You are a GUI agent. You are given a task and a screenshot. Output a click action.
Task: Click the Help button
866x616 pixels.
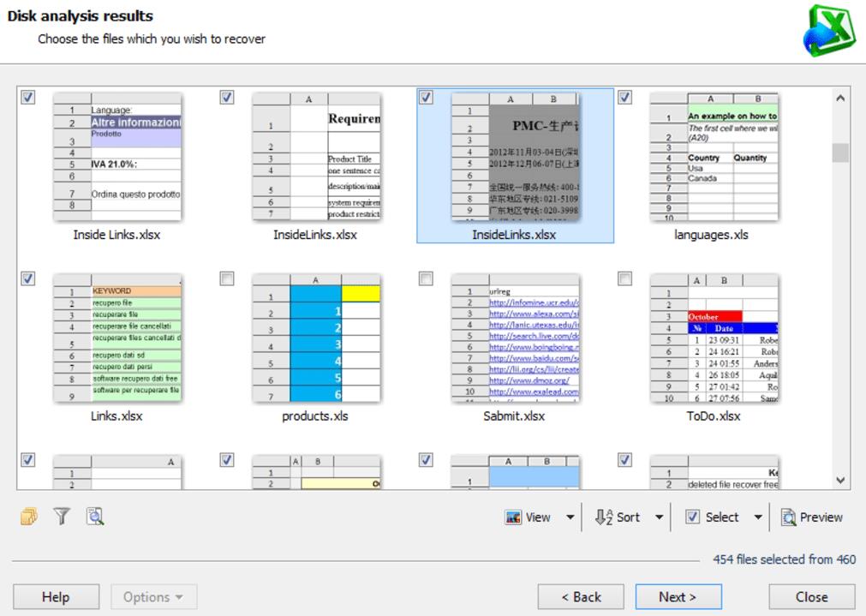pos(56,597)
